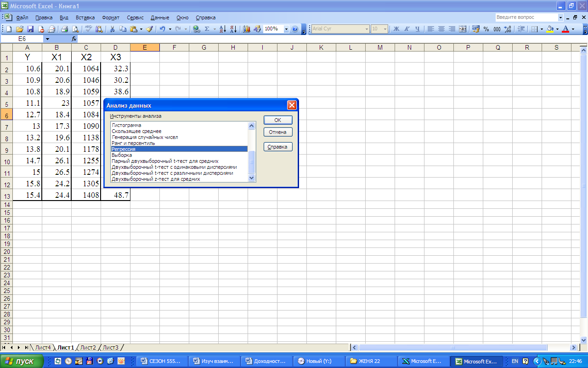The width and height of the screenshot is (588, 368).
Task: Increase decimal places
Action: [508, 29]
